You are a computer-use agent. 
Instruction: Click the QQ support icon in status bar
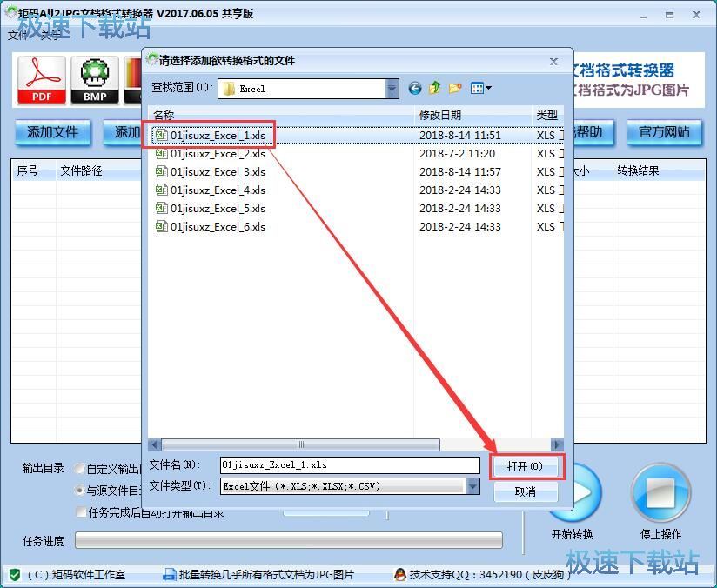(x=402, y=573)
